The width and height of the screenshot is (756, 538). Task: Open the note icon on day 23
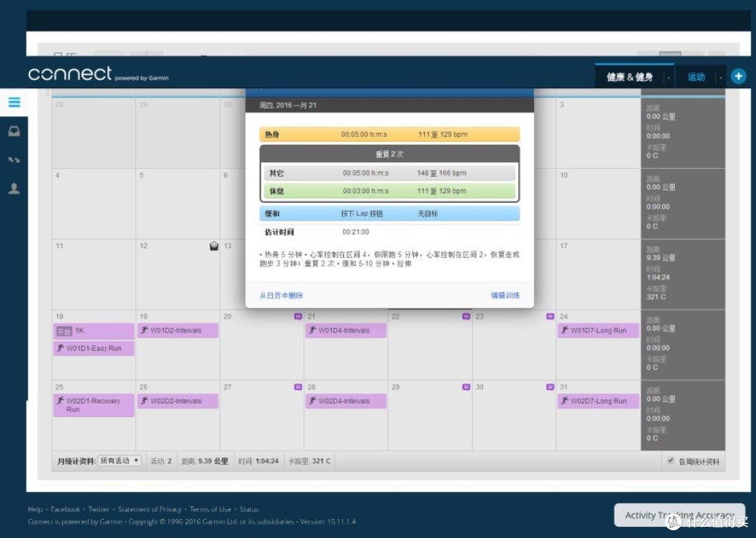(550, 316)
